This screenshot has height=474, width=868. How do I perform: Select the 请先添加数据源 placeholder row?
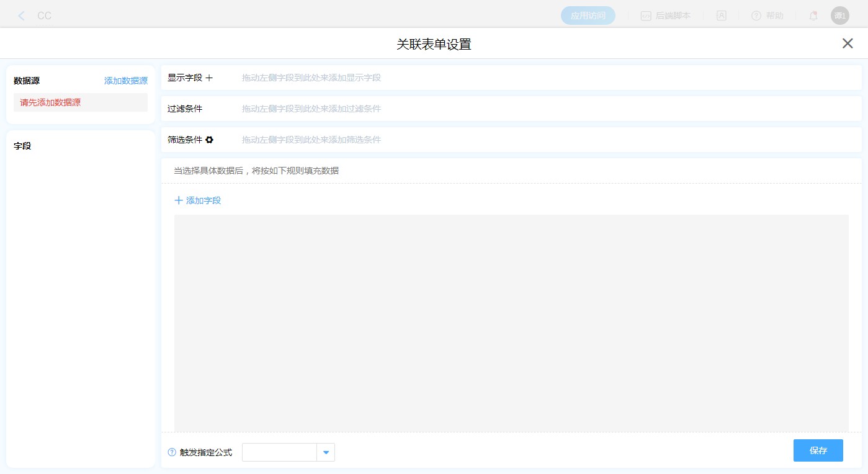click(81, 102)
